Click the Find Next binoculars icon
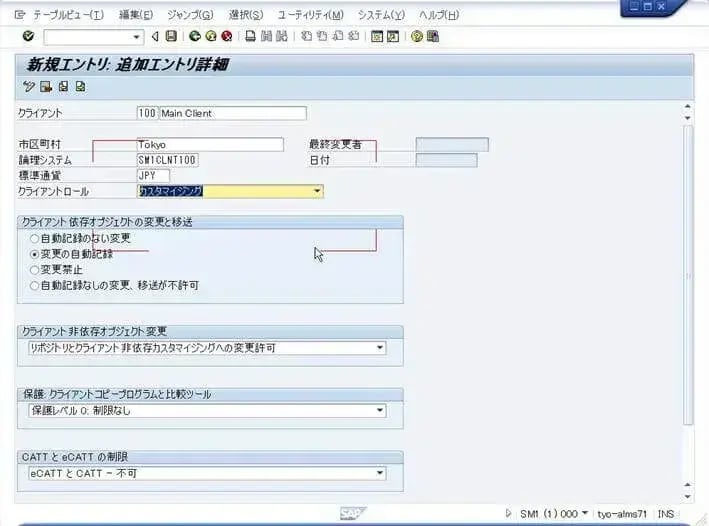The height and width of the screenshot is (526, 709). pos(282,36)
